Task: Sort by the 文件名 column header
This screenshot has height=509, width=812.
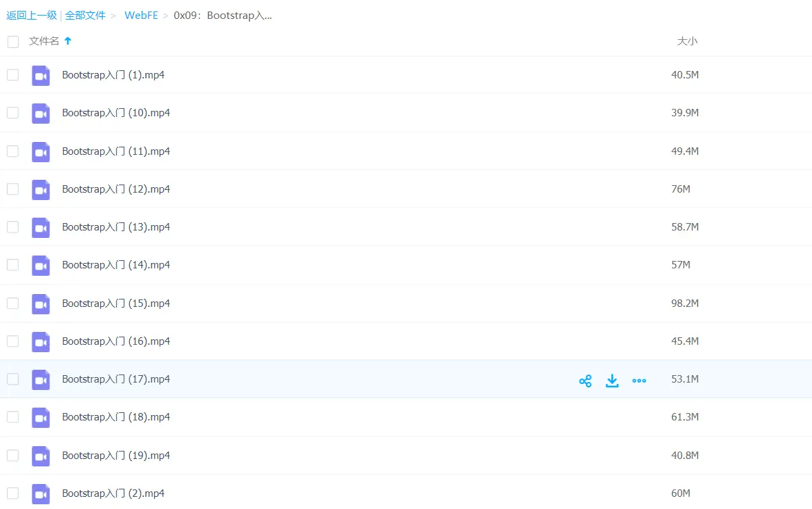Action: pyautogui.click(x=44, y=41)
